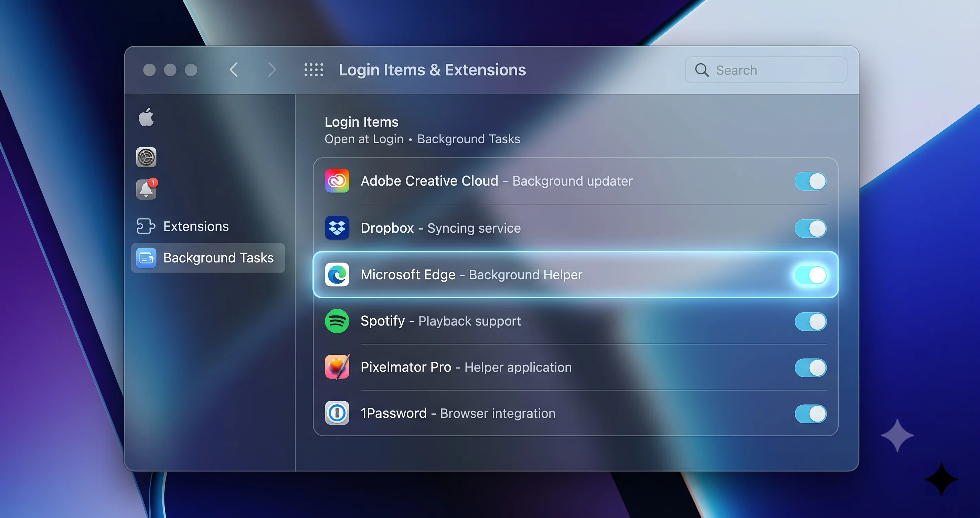Switch off Pixelmator Pro helper application
The width and height of the screenshot is (980, 518).
point(811,368)
